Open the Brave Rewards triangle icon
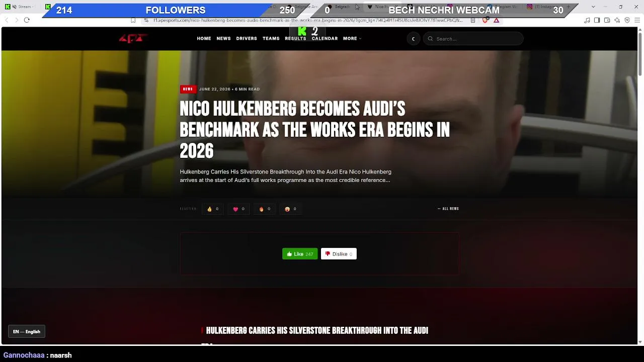 [x=497, y=20]
